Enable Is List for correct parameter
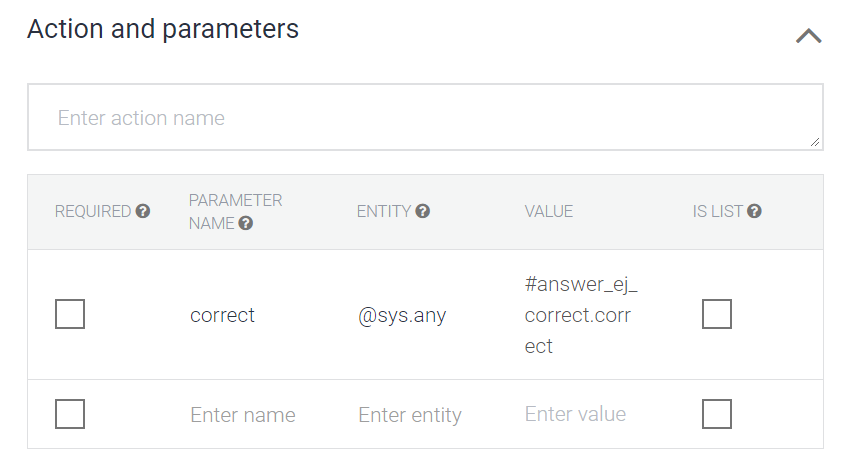Viewport: 847px width, 462px height. tap(717, 314)
